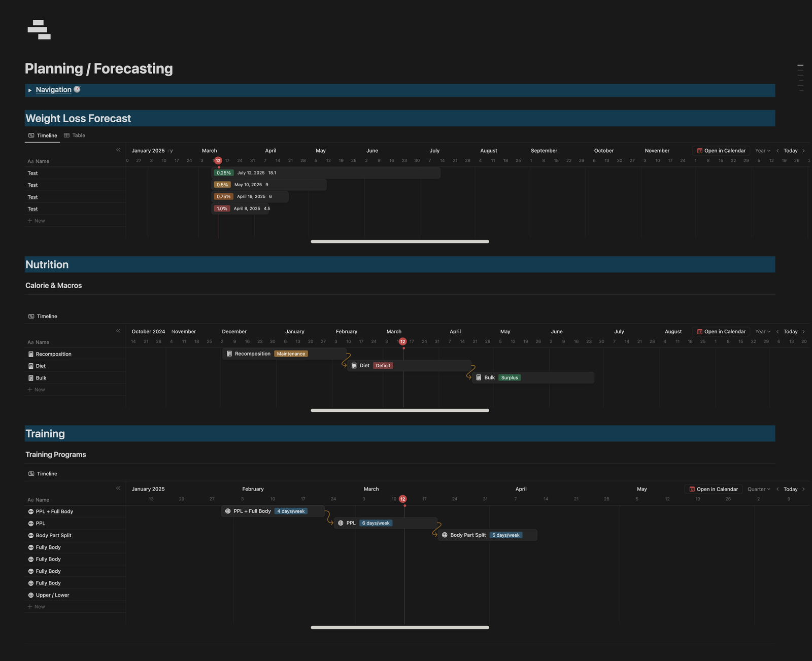Click Open in Calendar in Training Programs
Image resolution: width=812 pixels, height=661 pixels.
[x=713, y=489]
